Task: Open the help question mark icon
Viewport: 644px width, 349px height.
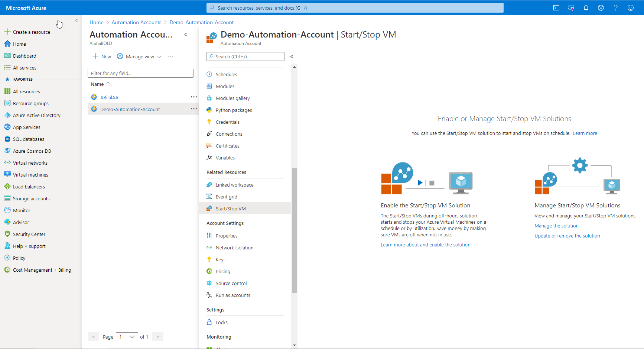Action: click(616, 8)
